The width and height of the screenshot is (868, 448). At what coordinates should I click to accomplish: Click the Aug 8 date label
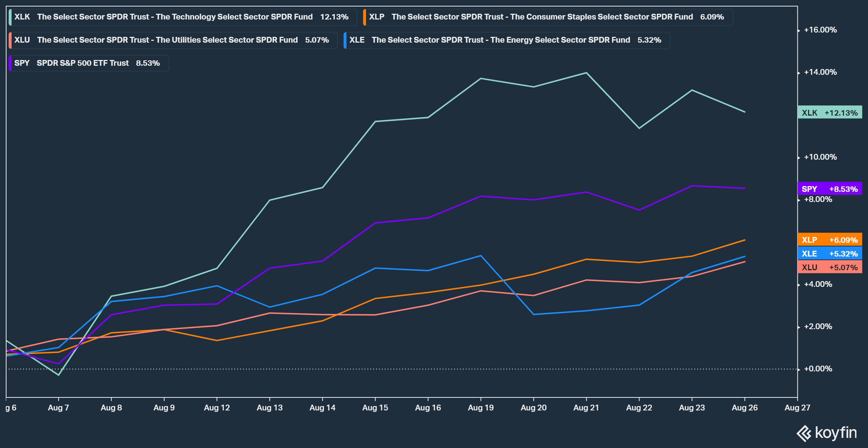coord(111,408)
